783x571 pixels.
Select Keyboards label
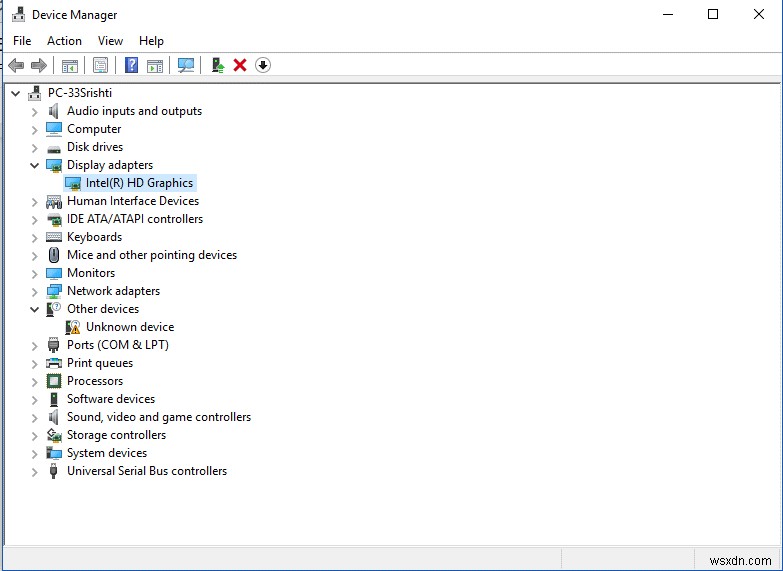[x=94, y=237]
